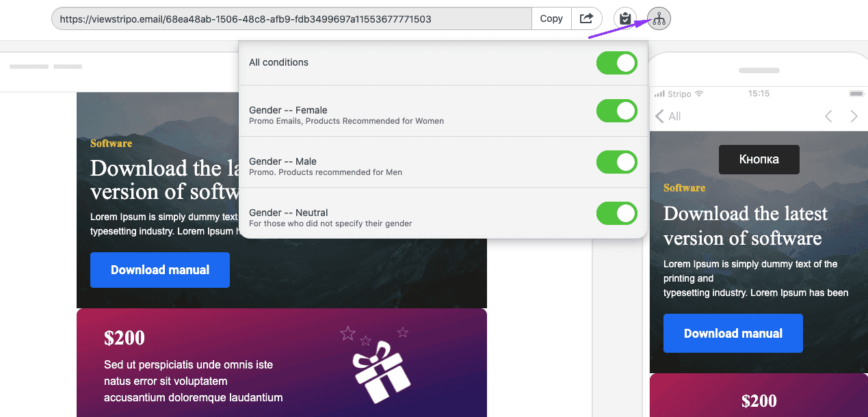Click the yellow Software label in desktop preview
Image resolution: width=868 pixels, height=417 pixels.
[111, 144]
